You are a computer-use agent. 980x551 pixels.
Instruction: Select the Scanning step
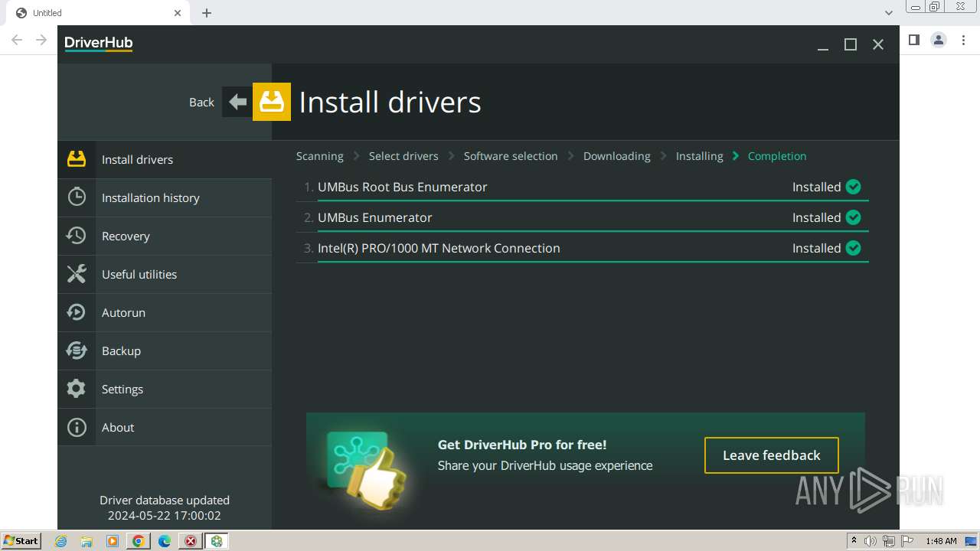319,156
